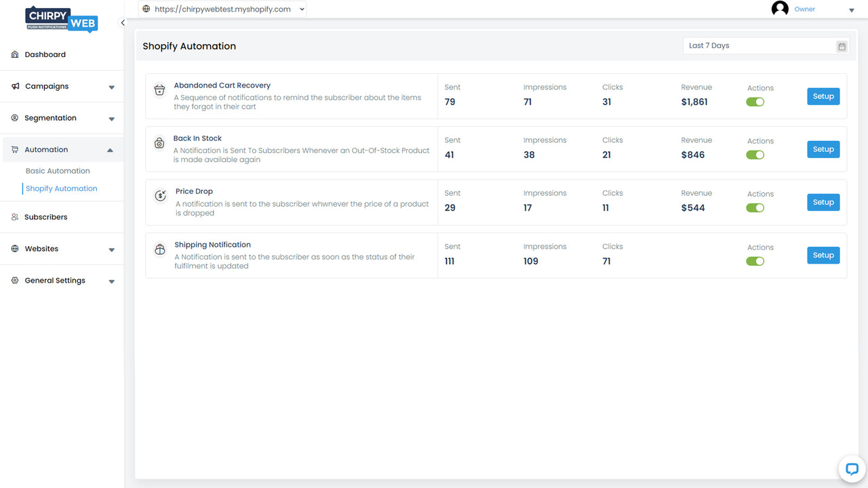This screenshot has width=868, height=488.
Task: Disable Abandoned Cart Recovery automation
Action: click(x=755, y=102)
